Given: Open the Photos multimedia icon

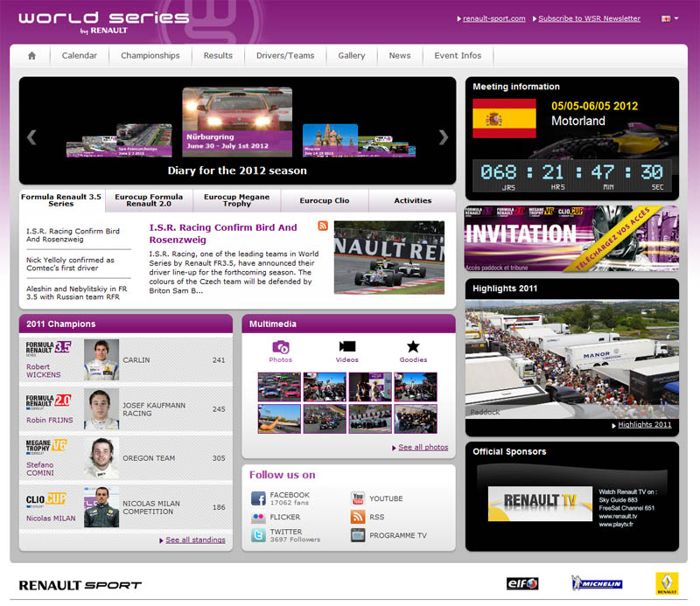Looking at the screenshot, I should (x=281, y=347).
